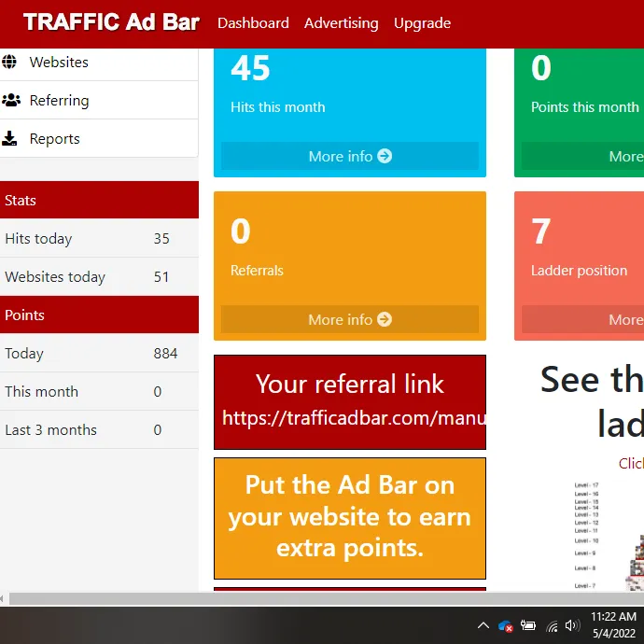The height and width of the screenshot is (644, 644).
Task: Click the volume speaker tray icon
Action: tap(572, 625)
